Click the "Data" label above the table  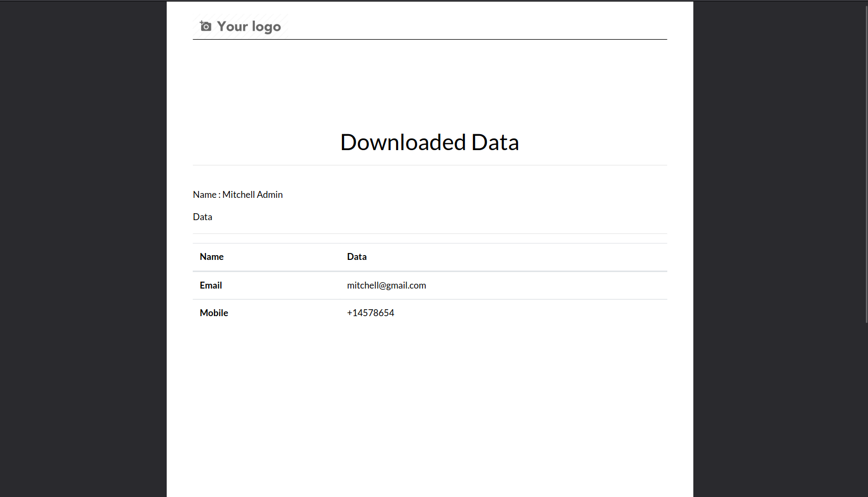[202, 217]
